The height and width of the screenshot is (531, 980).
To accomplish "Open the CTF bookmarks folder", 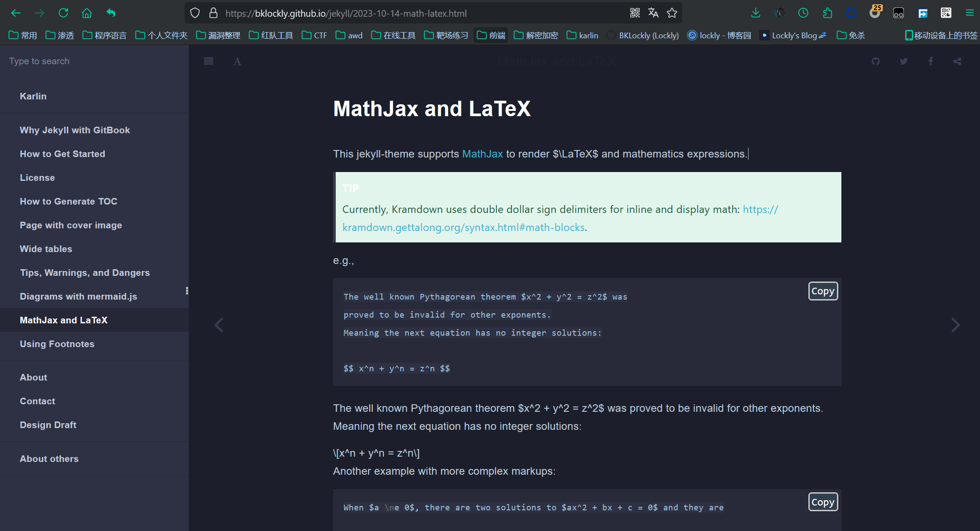I will pyautogui.click(x=315, y=35).
